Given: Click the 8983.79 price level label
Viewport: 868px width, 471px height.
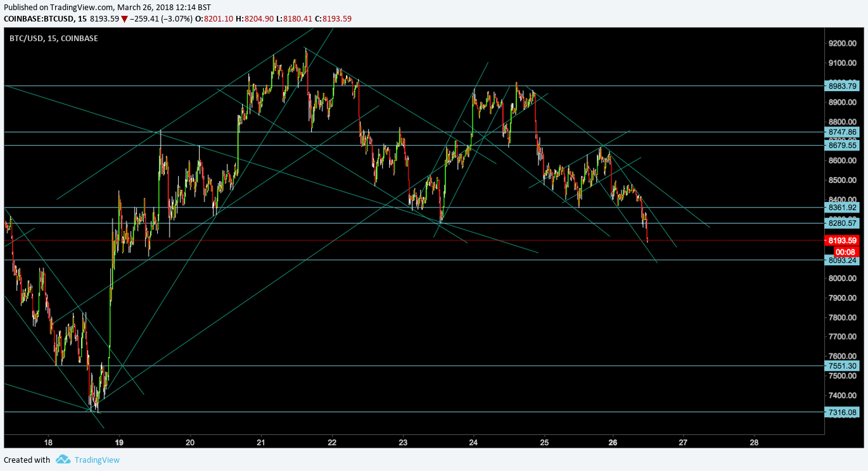Looking at the screenshot, I should (x=843, y=85).
